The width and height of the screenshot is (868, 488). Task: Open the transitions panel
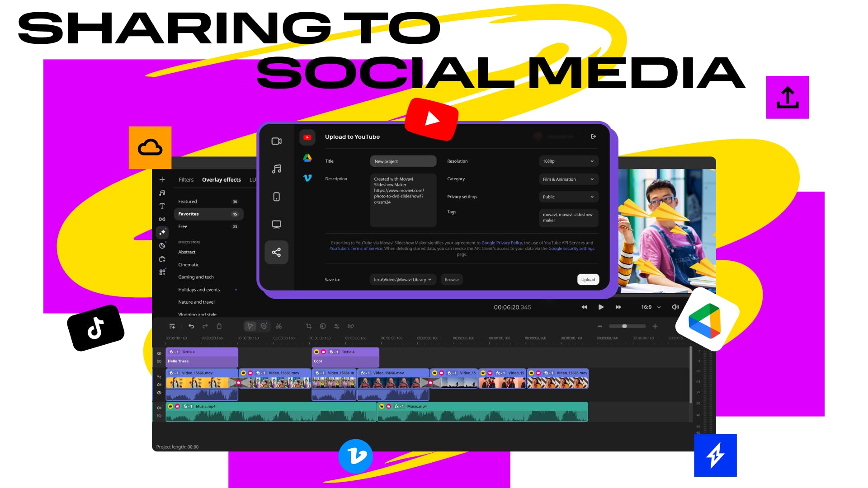point(162,219)
